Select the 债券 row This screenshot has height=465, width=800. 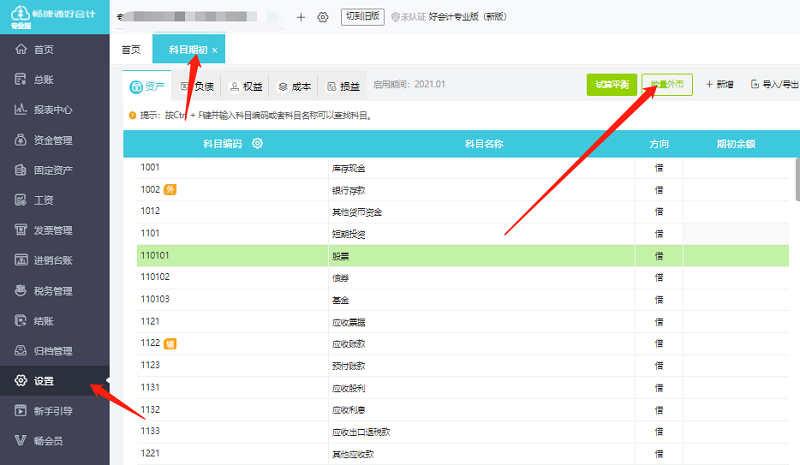tap(463, 278)
